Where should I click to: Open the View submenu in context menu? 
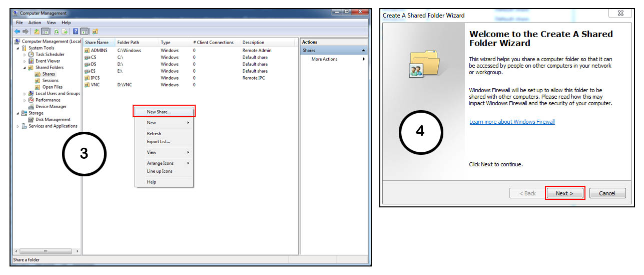pos(164,152)
